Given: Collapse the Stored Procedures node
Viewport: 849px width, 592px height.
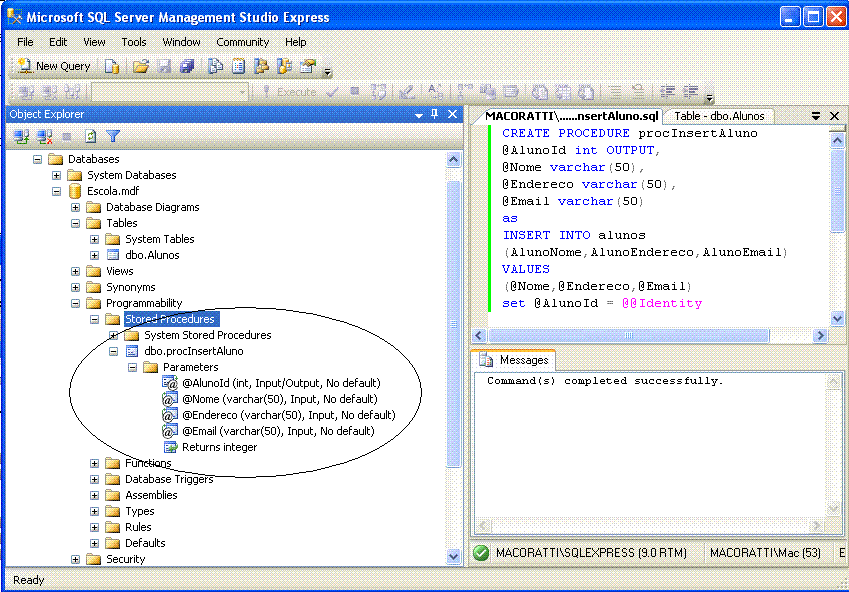Looking at the screenshot, I should 94,320.
